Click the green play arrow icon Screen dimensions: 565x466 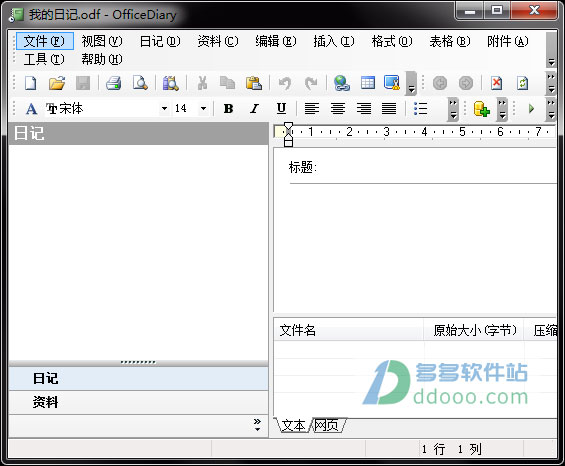click(531, 108)
